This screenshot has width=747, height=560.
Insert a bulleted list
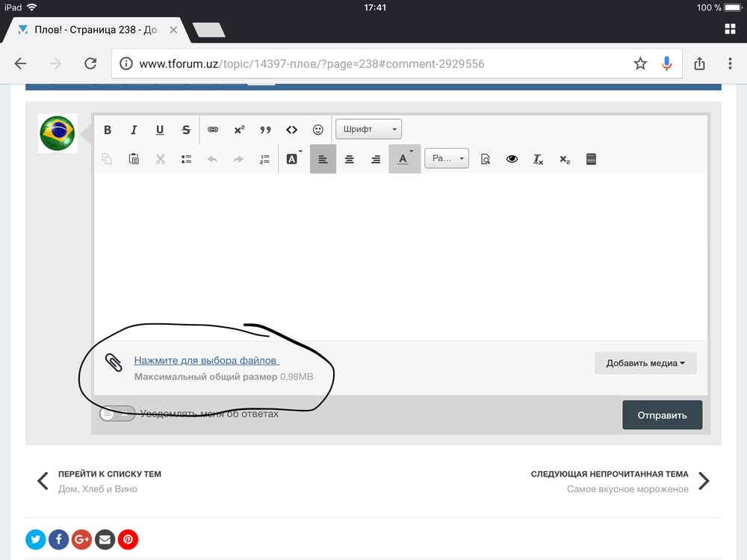pos(187,159)
